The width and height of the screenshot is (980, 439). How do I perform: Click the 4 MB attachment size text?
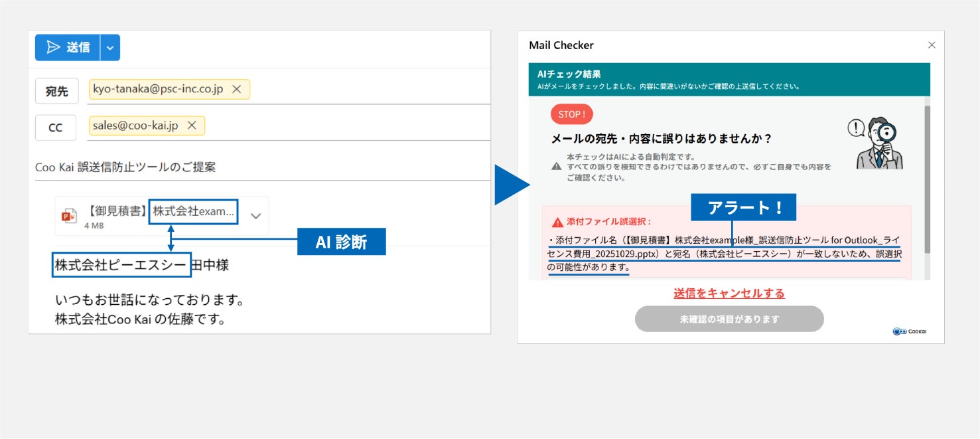pyautogui.click(x=94, y=226)
